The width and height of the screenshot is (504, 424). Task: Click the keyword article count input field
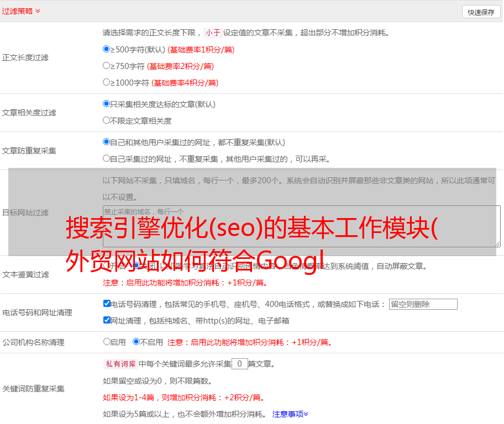[240, 364]
